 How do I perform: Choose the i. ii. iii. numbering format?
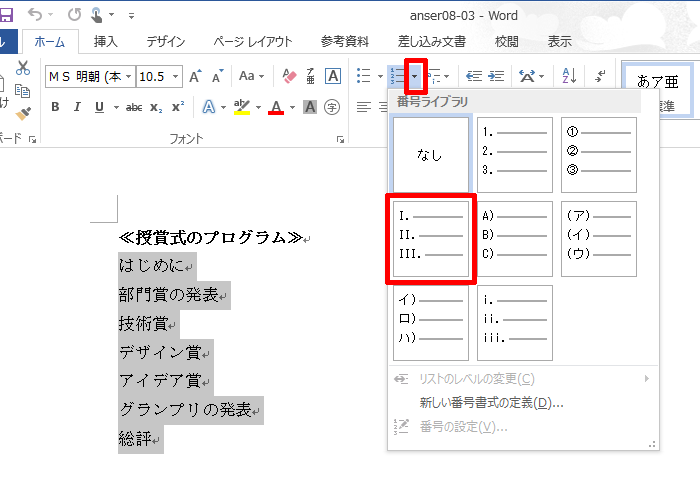coord(515,323)
